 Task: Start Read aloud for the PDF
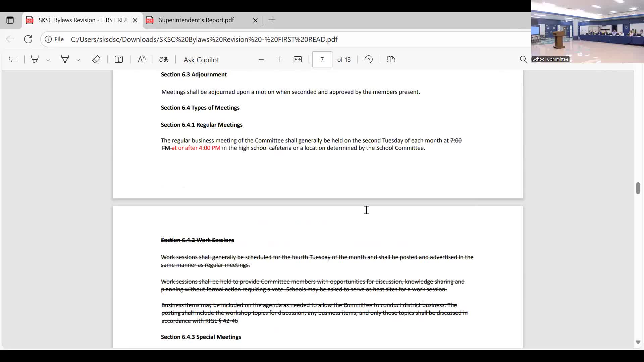pos(142,59)
